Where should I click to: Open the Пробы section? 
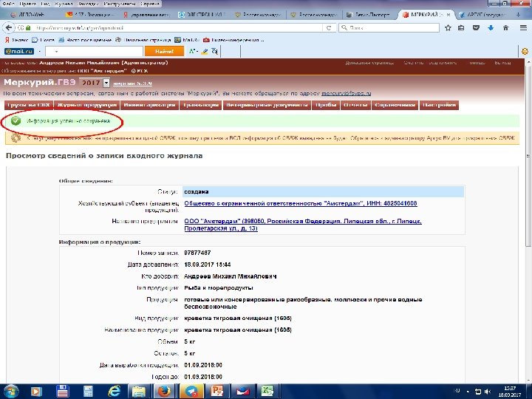pyautogui.click(x=326, y=105)
